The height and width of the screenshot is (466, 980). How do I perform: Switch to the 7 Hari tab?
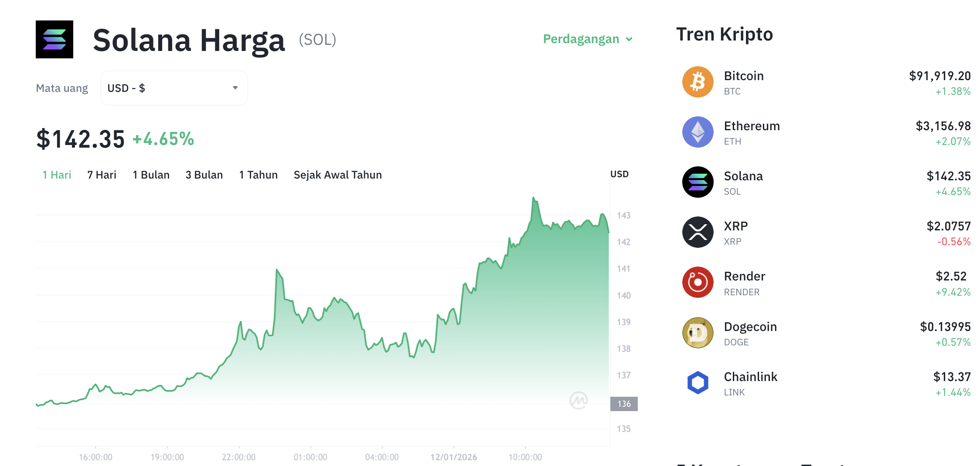(x=101, y=175)
